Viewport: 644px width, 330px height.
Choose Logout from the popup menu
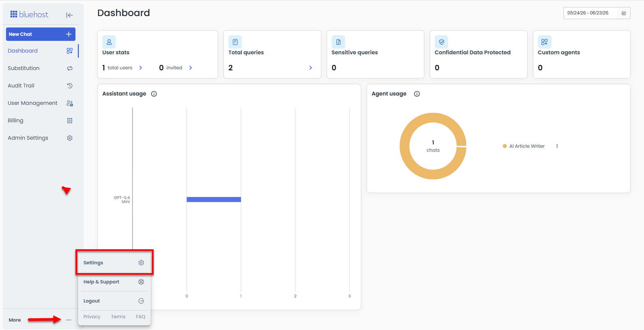[x=114, y=301]
